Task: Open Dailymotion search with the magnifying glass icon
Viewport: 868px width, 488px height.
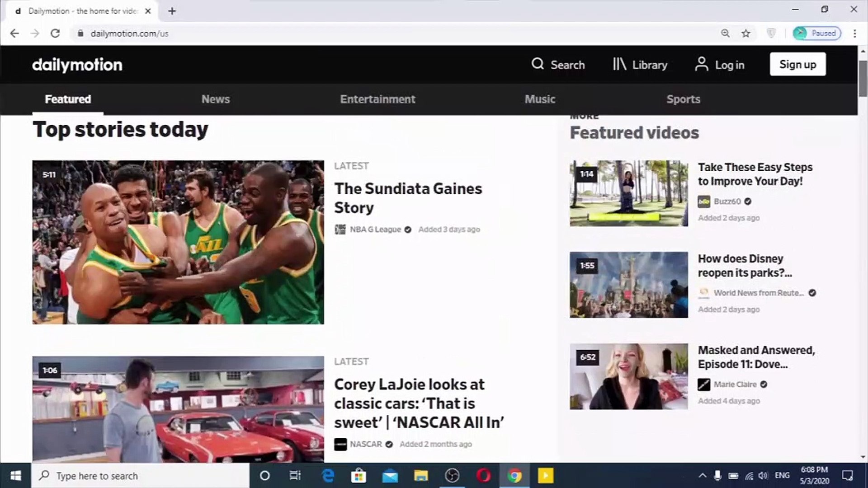Action: coord(558,65)
